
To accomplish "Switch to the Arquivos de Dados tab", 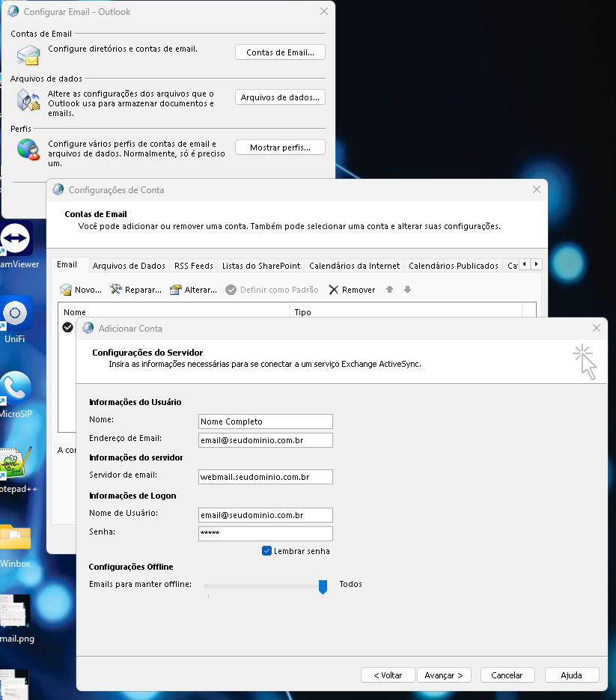I will tap(129, 266).
